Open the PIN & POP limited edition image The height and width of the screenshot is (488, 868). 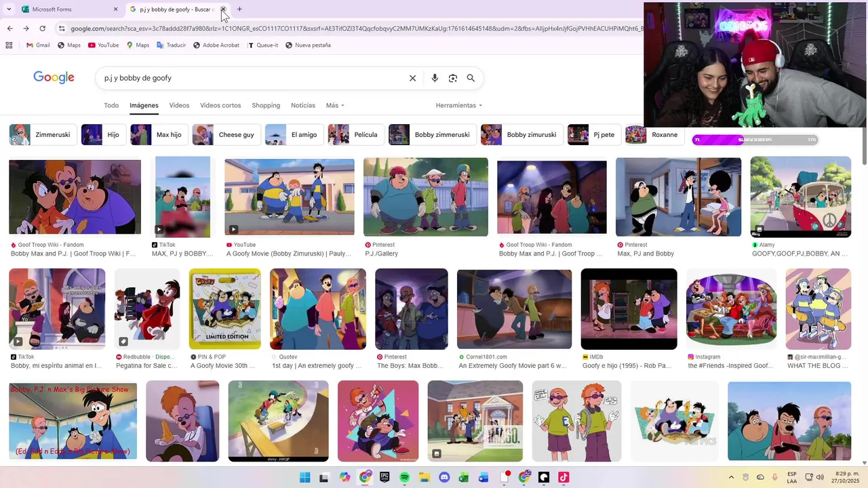(224, 309)
